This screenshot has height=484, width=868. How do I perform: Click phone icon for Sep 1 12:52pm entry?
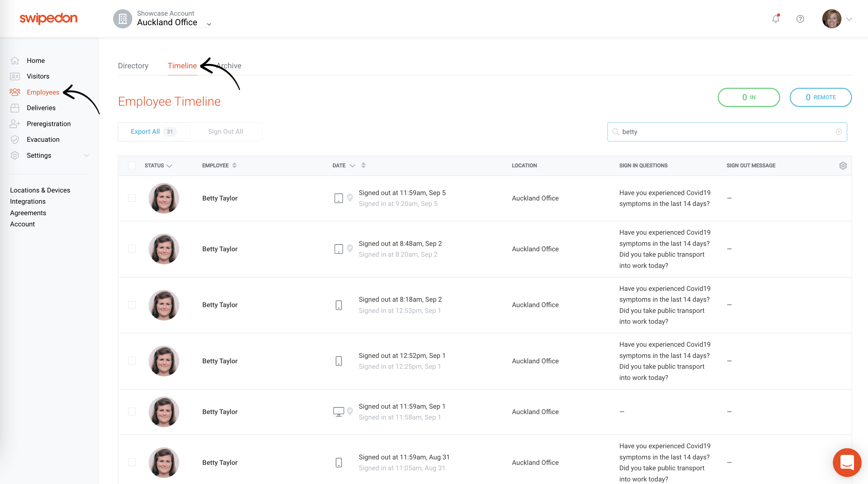[339, 361]
